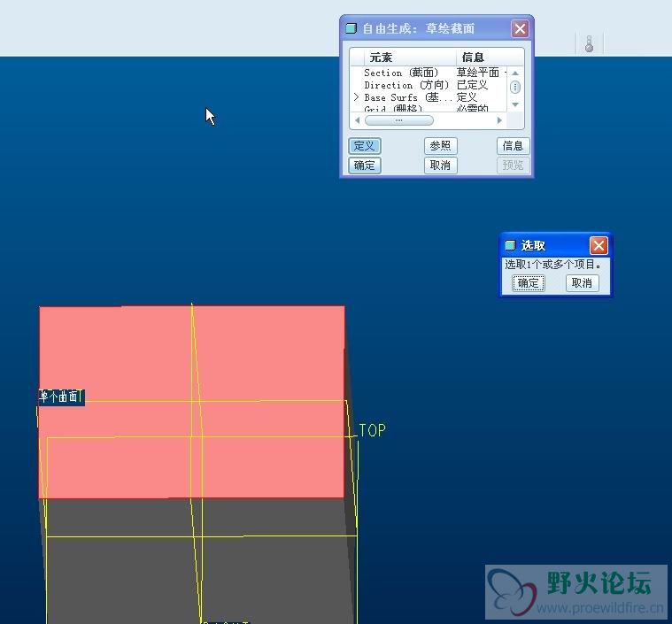Click the horizontal scroll right arrow
Viewport: 672px width, 624px height.
click(499, 120)
